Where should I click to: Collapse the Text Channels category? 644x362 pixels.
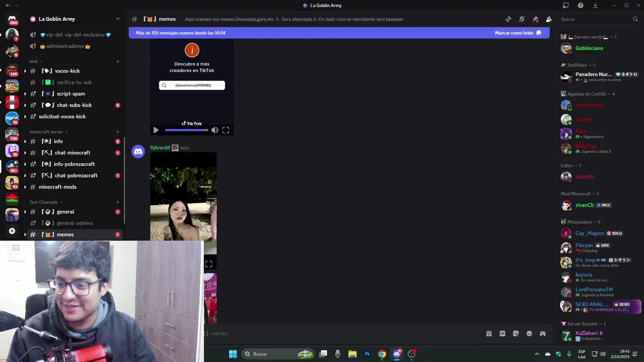click(46, 202)
